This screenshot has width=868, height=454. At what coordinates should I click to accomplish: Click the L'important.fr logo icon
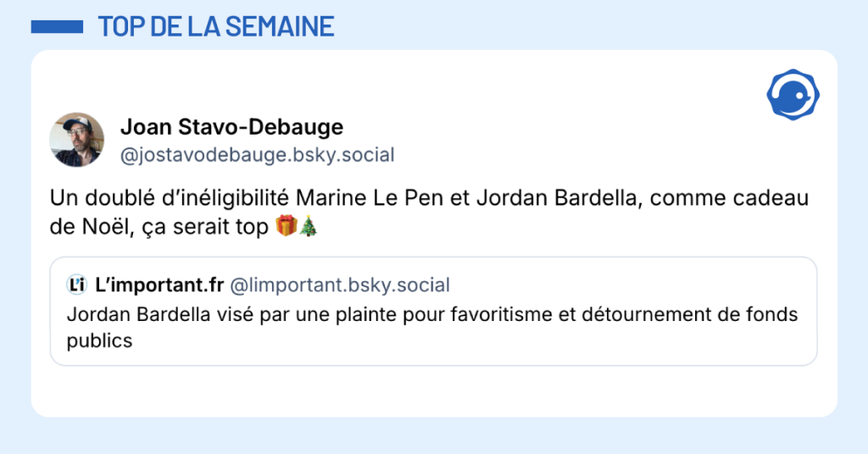click(x=77, y=285)
